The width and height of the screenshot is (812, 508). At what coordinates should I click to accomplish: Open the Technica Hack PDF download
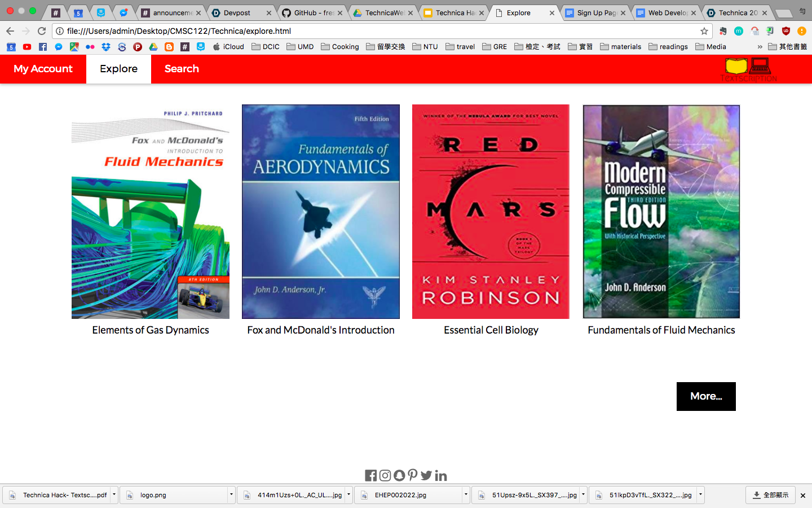56,495
